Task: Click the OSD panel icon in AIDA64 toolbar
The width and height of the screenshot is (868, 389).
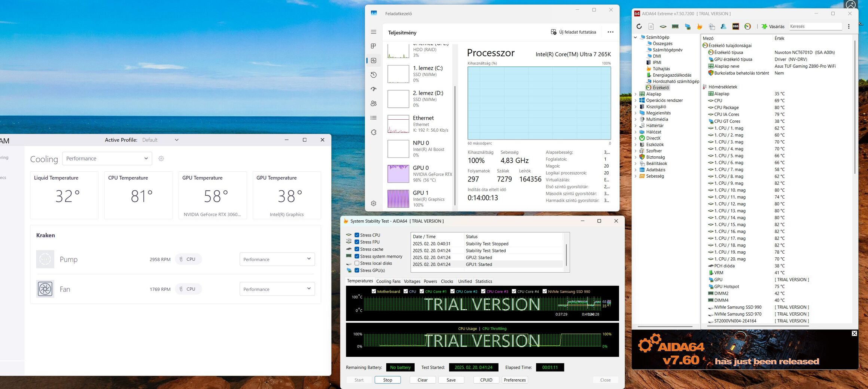Action: click(x=735, y=27)
